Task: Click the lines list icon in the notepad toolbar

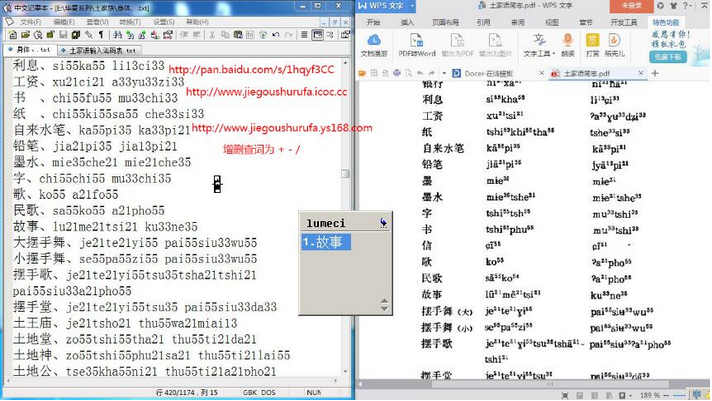Action: click(305, 35)
